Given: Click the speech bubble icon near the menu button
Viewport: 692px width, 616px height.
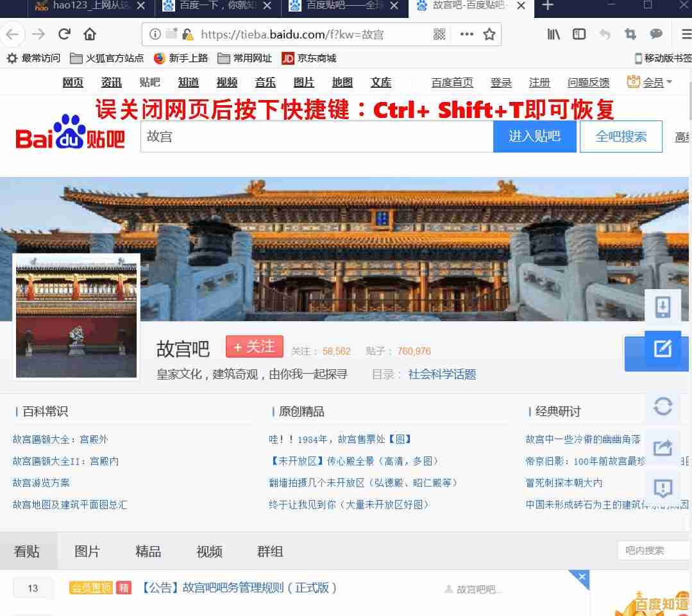Looking at the screenshot, I should click(655, 34).
